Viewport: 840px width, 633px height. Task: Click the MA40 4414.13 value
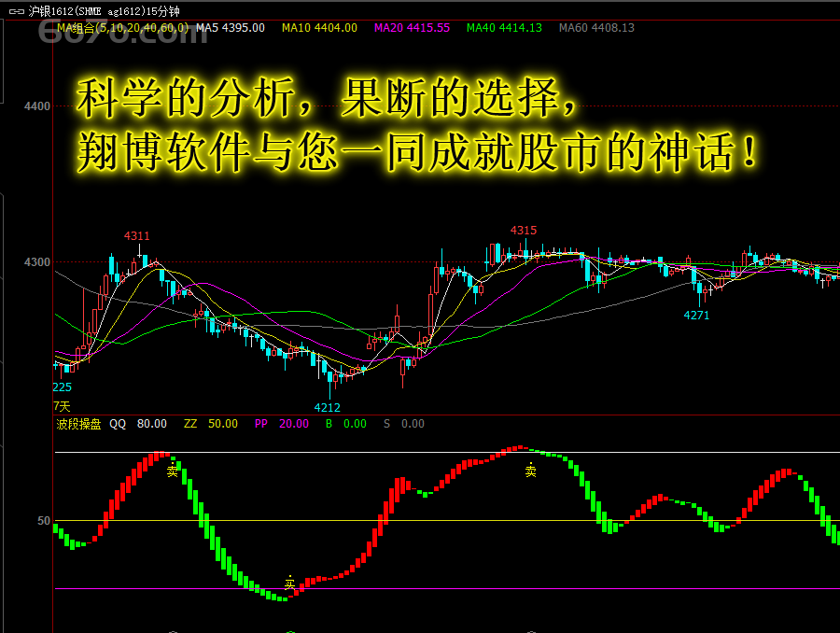coord(504,28)
